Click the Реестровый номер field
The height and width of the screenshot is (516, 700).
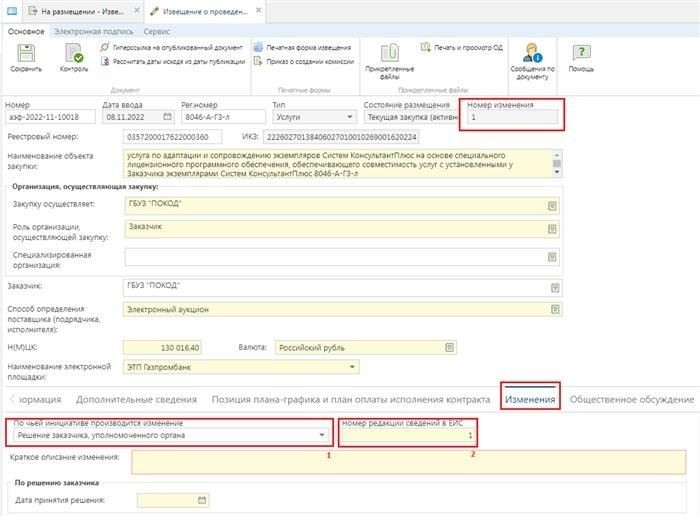(172, 137)
